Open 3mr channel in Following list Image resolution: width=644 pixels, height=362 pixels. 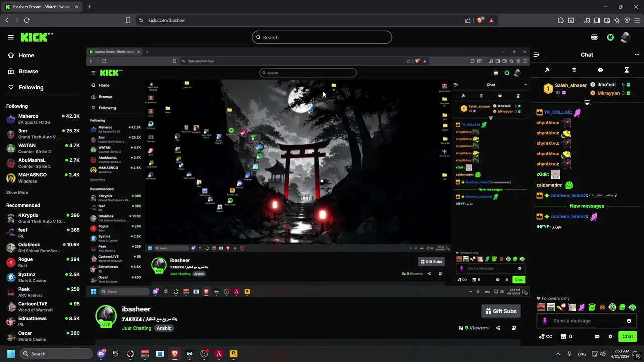click(43, 134)
